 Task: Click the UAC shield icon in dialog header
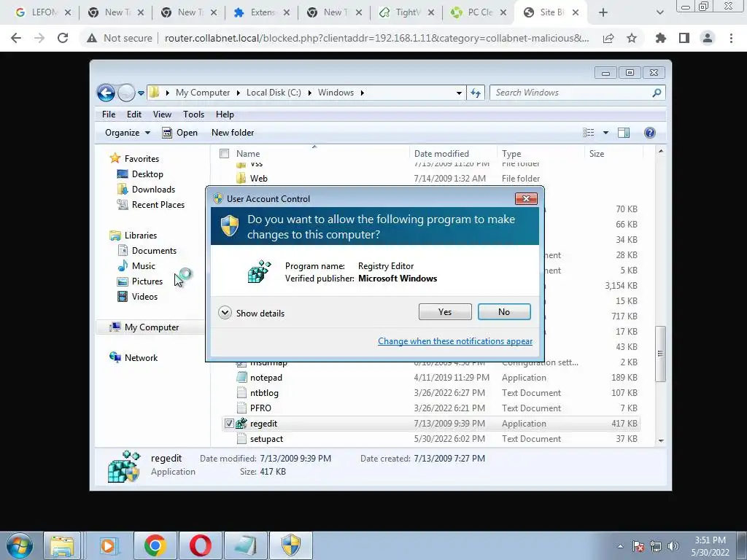click(x=230, y=225)
